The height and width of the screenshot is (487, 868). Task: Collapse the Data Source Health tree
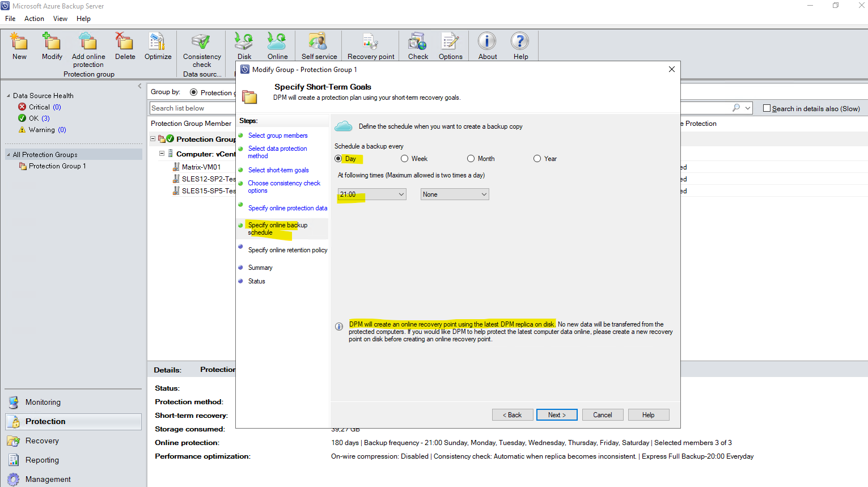[x=9, y=96]
